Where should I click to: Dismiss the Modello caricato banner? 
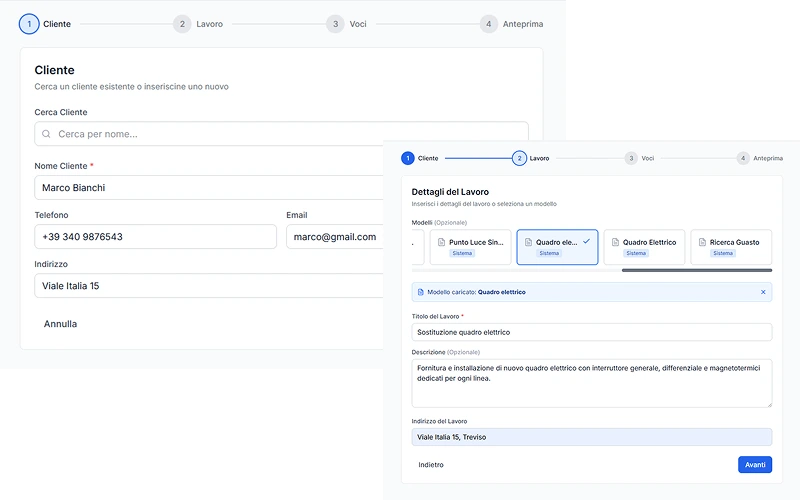(x=763, y=292)
